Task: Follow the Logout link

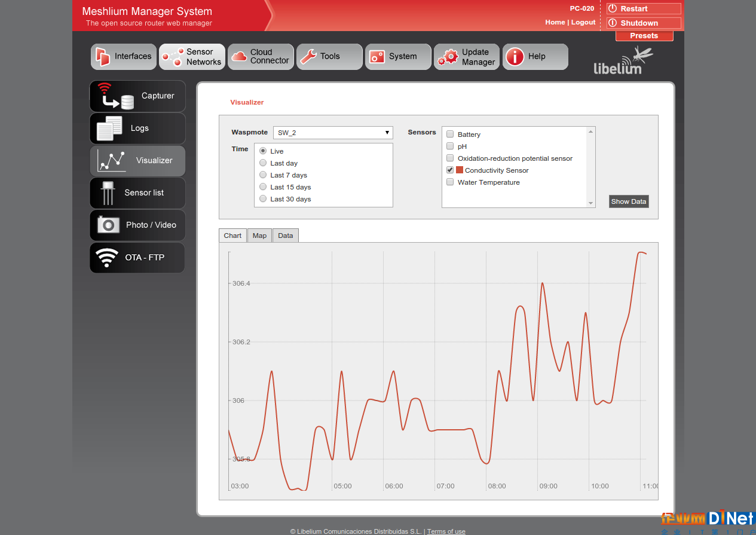Action: tap(583, 22)
